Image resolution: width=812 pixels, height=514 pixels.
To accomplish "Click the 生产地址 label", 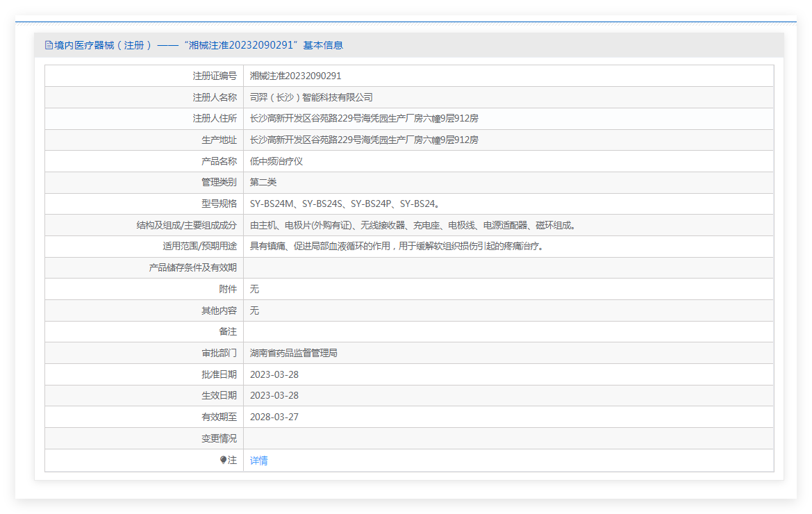I will coord(219,140).
